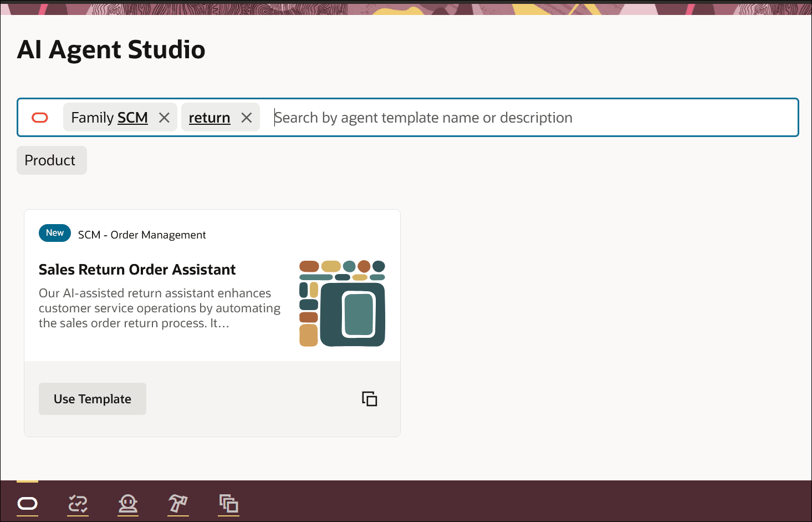
Task: Open the Tools hammer icon in bottom bar
Action: click(178, 504)
